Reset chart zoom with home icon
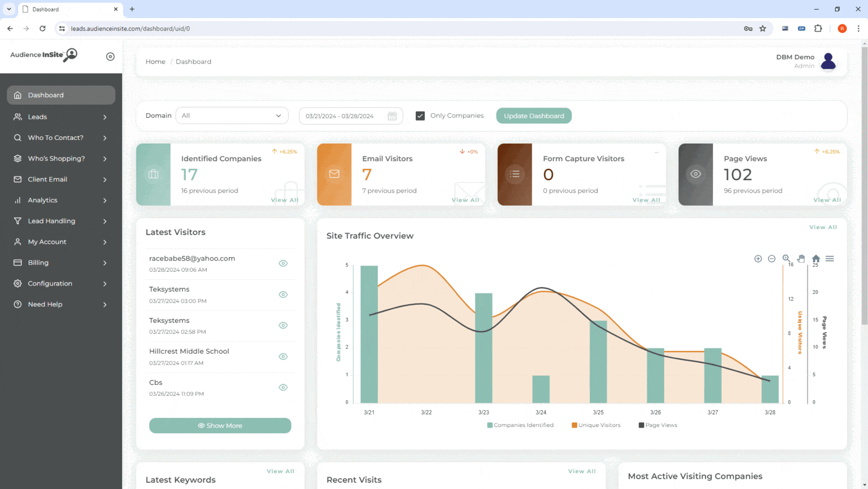This screenshot has width=868, height=489. point(816,259)
